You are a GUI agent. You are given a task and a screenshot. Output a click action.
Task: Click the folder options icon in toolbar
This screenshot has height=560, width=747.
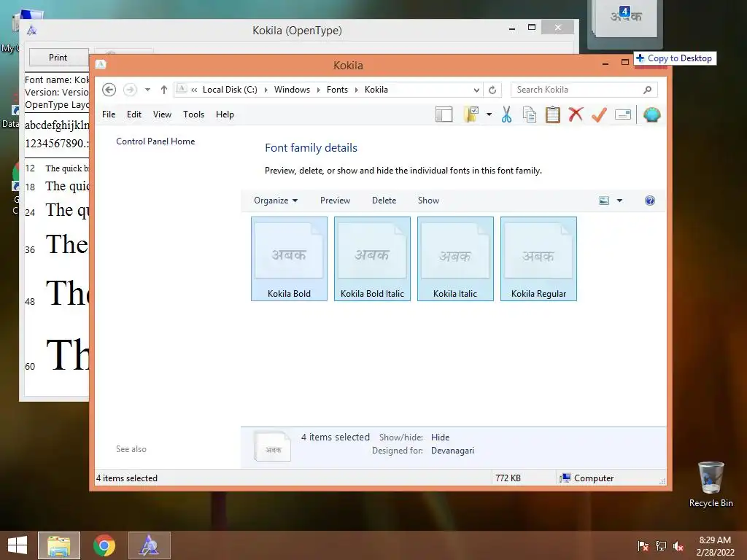click(471, 114)
